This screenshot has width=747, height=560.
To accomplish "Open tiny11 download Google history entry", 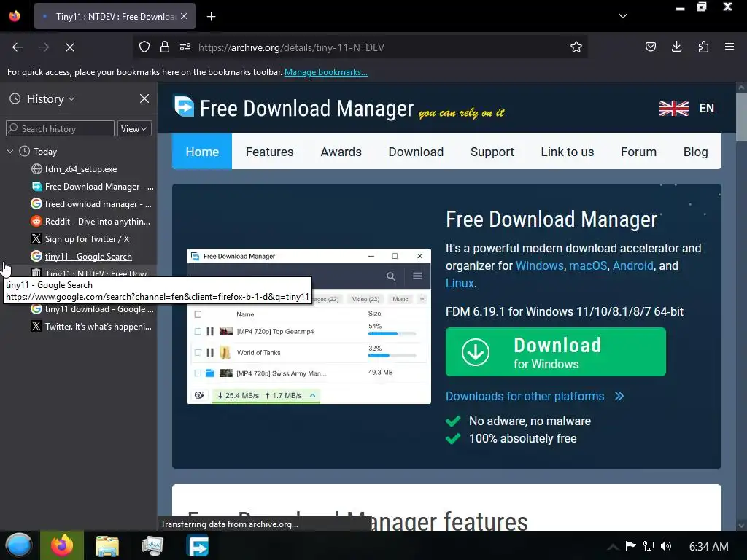I will click(x=93, y=309).
